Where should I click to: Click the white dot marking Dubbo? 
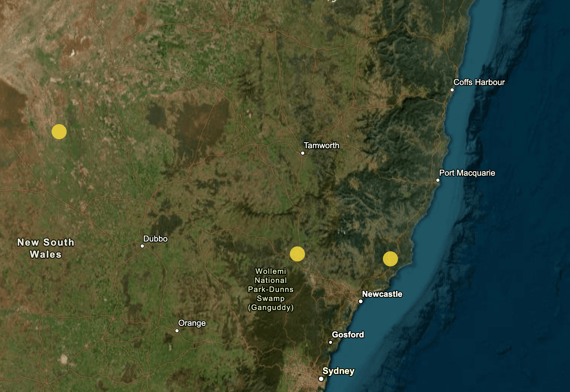142,246
